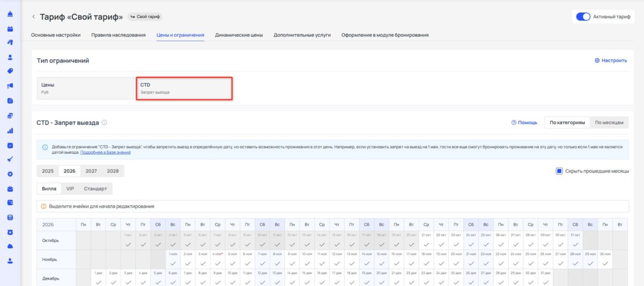The width and height of the screenshot is (644, 286).
Task: Select year 2025
Action: [48, 171]
